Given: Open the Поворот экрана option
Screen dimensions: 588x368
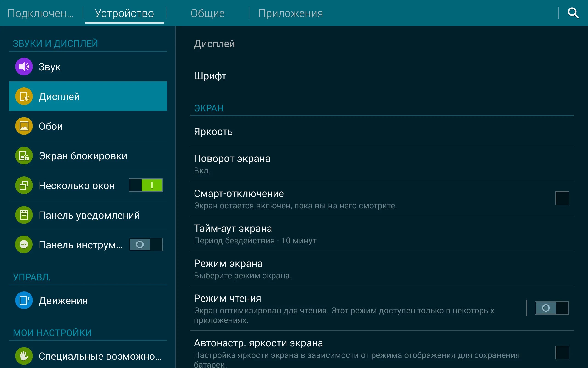Looking at the screenshot, I should [x=382, y=164].
